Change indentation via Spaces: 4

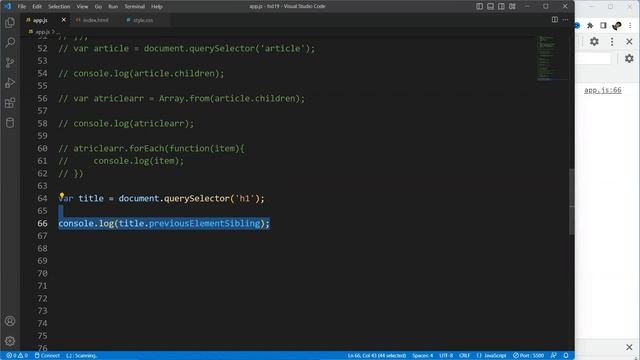[x=422, y=356]
